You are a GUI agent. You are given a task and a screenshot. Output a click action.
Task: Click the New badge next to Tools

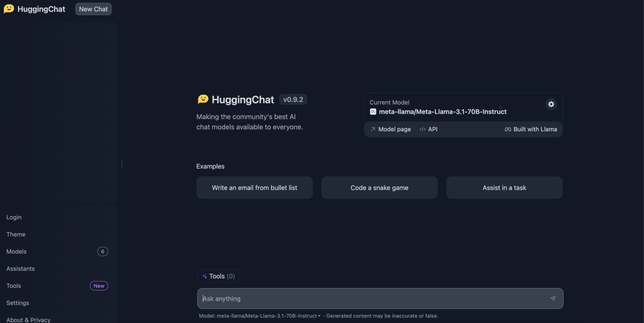pos(99,286)
